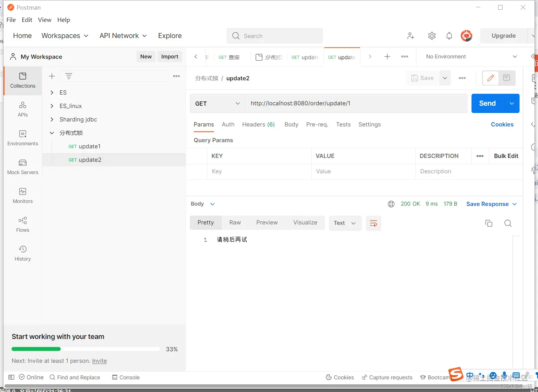Switch to the Raw response view
The image size is (538, 392).
coord(235,223)
